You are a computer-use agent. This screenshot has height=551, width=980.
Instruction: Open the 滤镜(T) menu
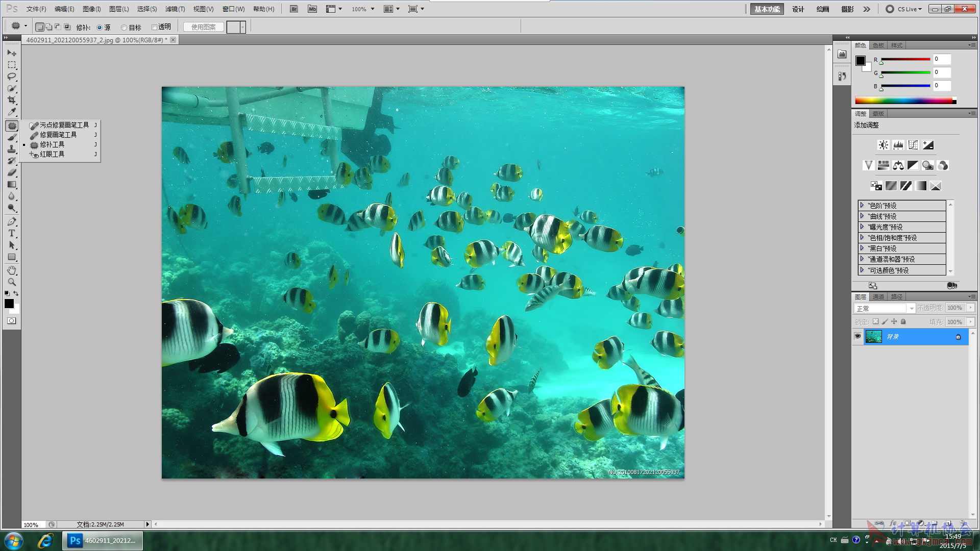pos(175,9)
